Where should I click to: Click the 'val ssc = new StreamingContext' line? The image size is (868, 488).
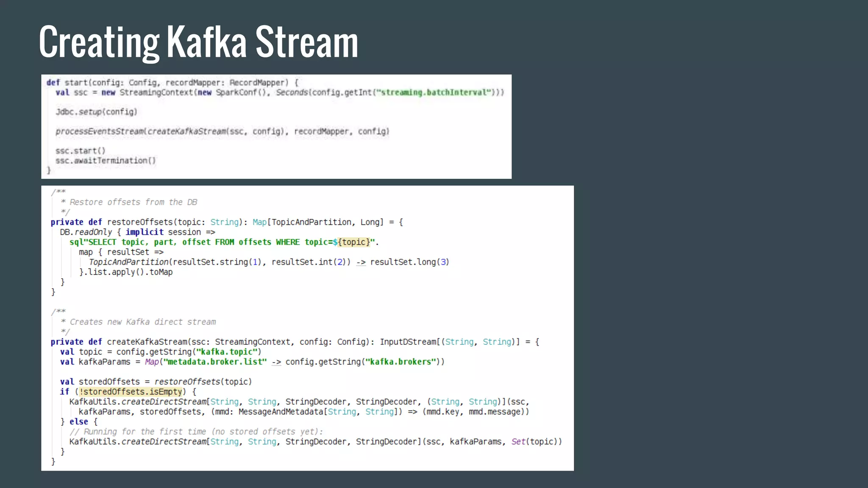(280, 92)
